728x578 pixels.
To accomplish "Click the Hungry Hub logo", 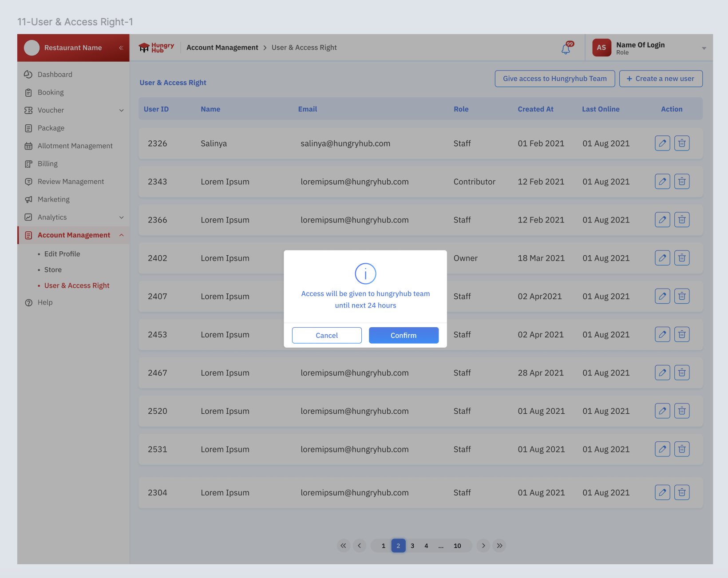I will point(156,48).
